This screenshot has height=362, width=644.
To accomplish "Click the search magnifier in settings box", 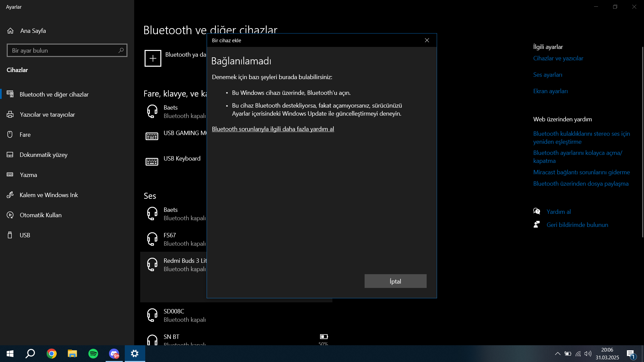I will point(121,50).
